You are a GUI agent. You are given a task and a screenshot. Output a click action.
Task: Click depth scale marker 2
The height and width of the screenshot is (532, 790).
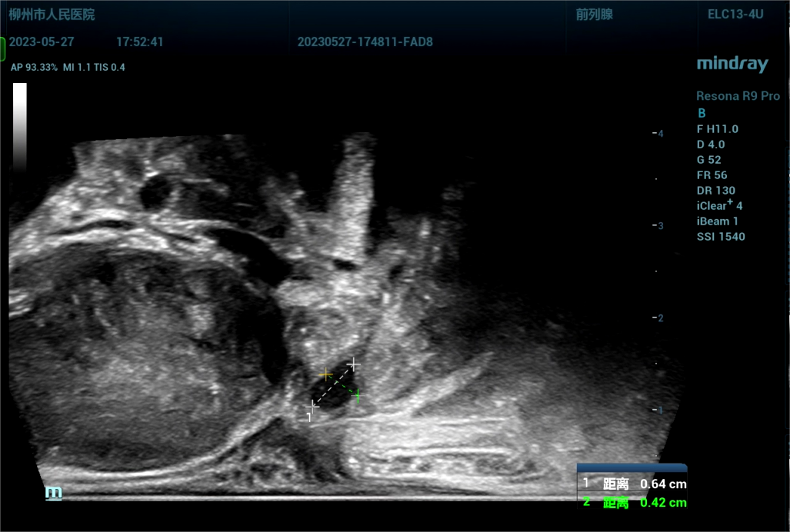click(658, 318)
